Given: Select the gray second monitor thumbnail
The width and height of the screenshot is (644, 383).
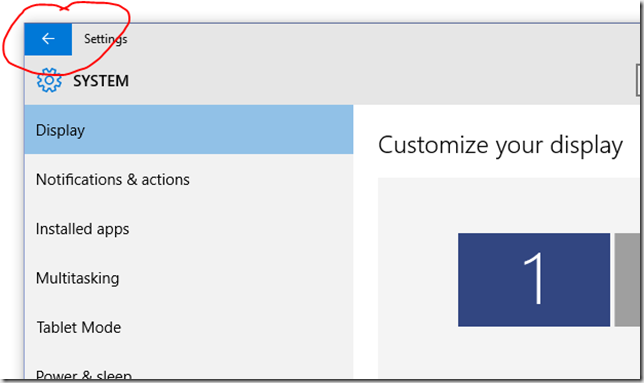Looking at the screenshot, I should click(627, 280).
